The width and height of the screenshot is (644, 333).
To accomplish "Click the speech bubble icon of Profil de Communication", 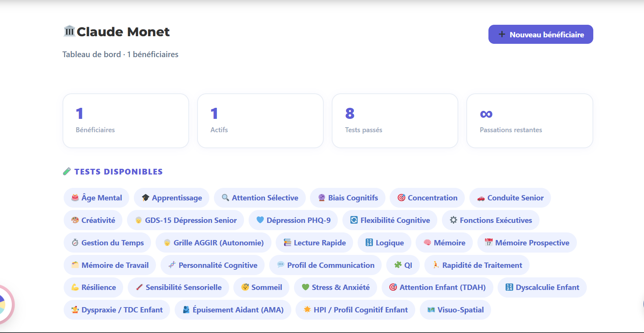I will 281,264.
